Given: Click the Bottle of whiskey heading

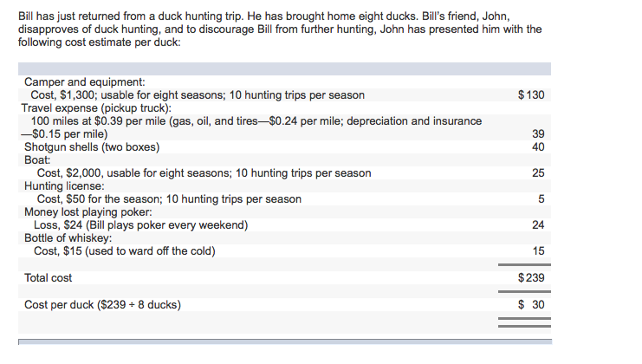Looking at the screenshot, I should tap(68, 238).
